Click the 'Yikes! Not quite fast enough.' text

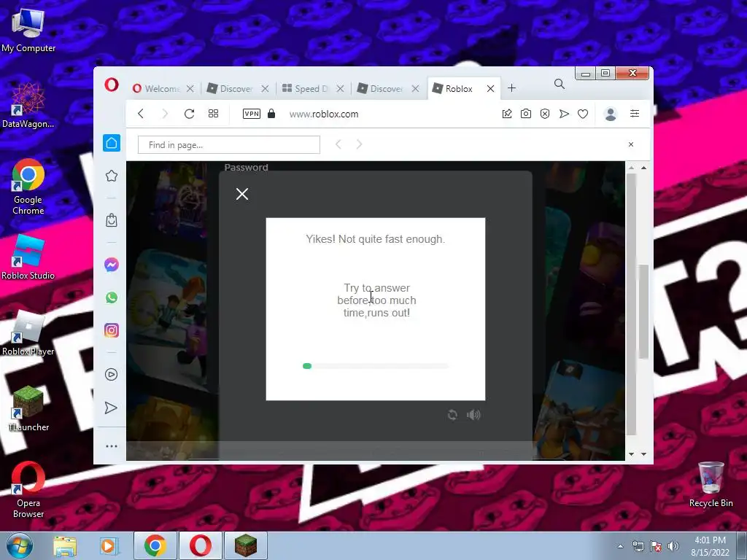coord(376,239)
